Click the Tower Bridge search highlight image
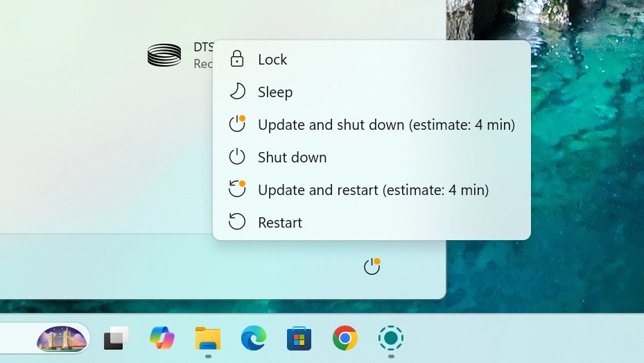The width and height of the screenshot is (644, 363). pyautogui.click(x=62, y=339)
